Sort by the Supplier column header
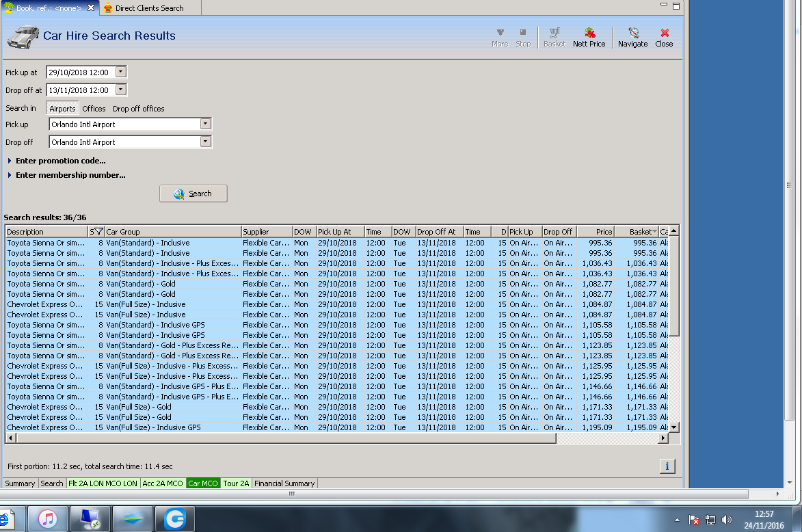 click(x=267, y=232)
